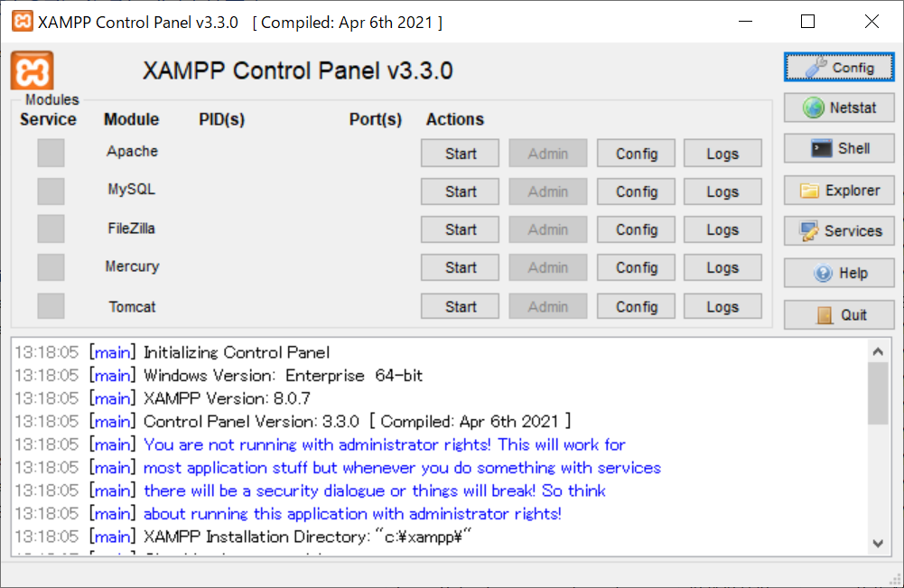904x588 pixels.
Task: Maximize the XAMPP Control Panel window
Action: click(x=807, y=22)
